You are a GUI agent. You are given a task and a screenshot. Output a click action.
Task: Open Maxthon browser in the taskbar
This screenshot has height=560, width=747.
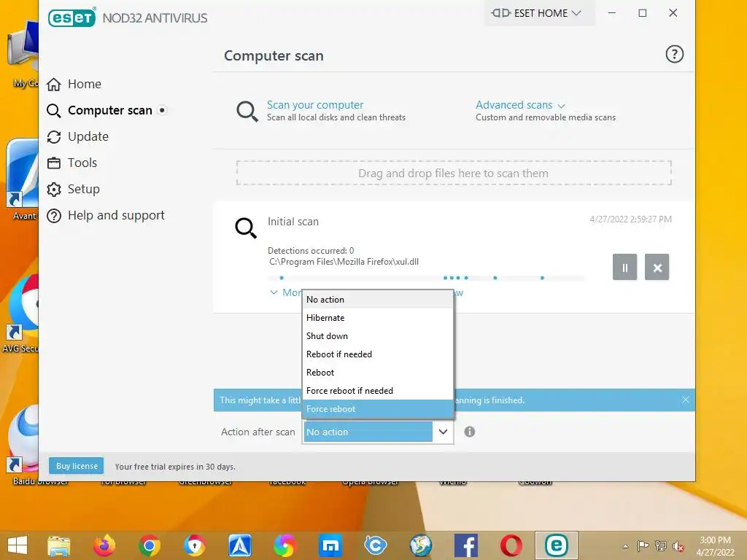330,545
